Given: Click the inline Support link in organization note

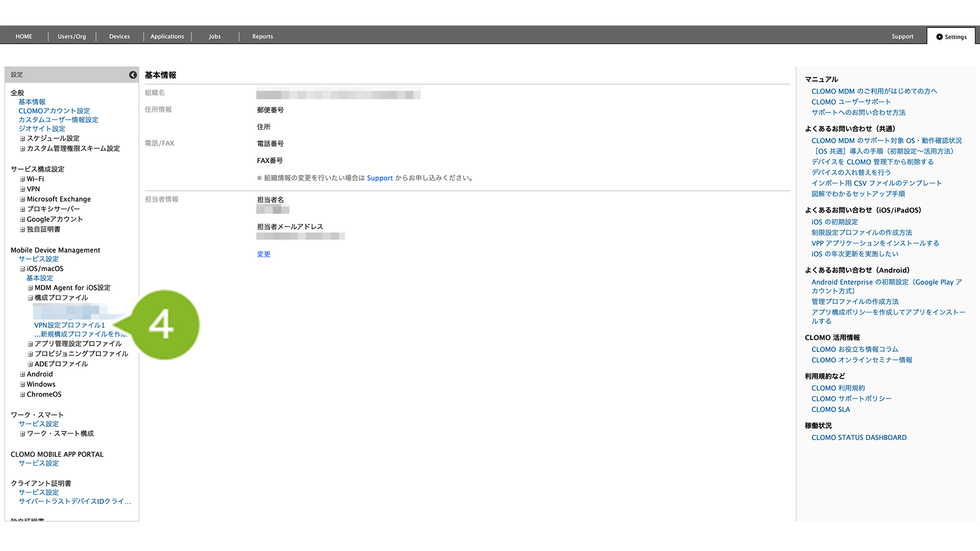Looking at the screenshot, I should coord(380,178).
